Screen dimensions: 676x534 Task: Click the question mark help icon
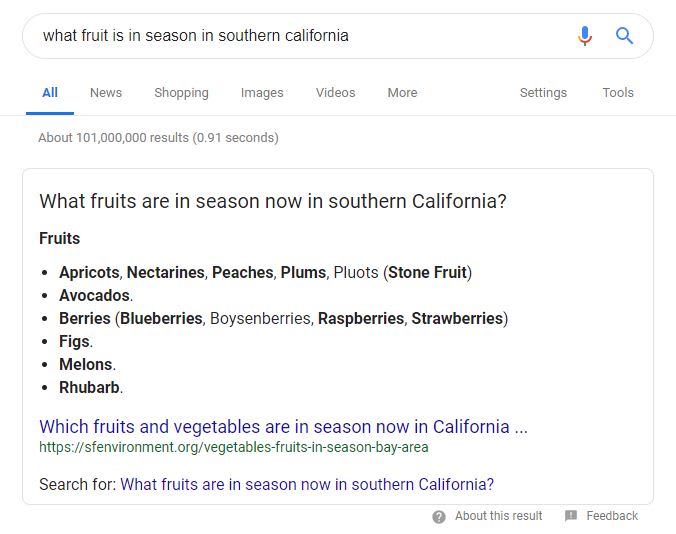439,516
